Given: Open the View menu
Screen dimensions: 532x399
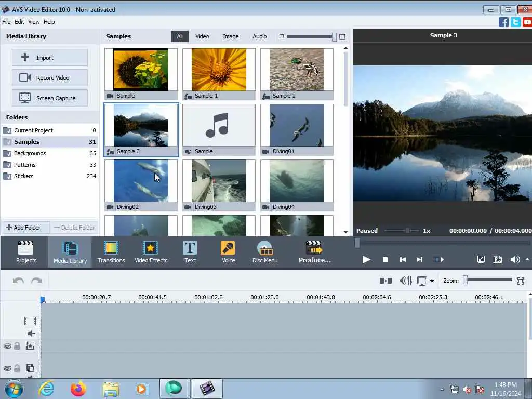Looking at the screenshot, I should pos(34,22).
